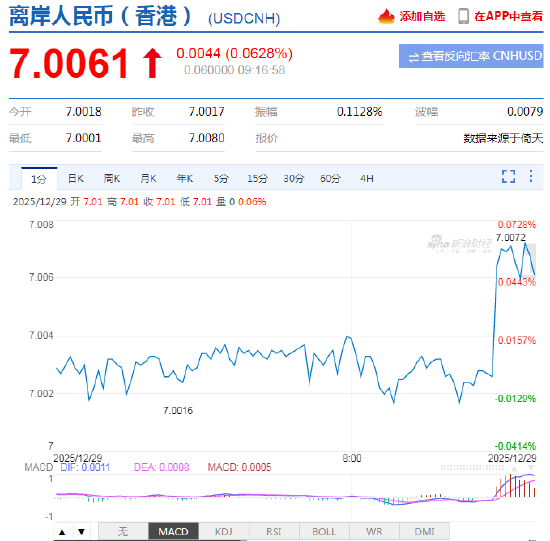The image size is (550, 541).
Task: Switch to the BOLL indicator
Action: (x=324, y=532)
